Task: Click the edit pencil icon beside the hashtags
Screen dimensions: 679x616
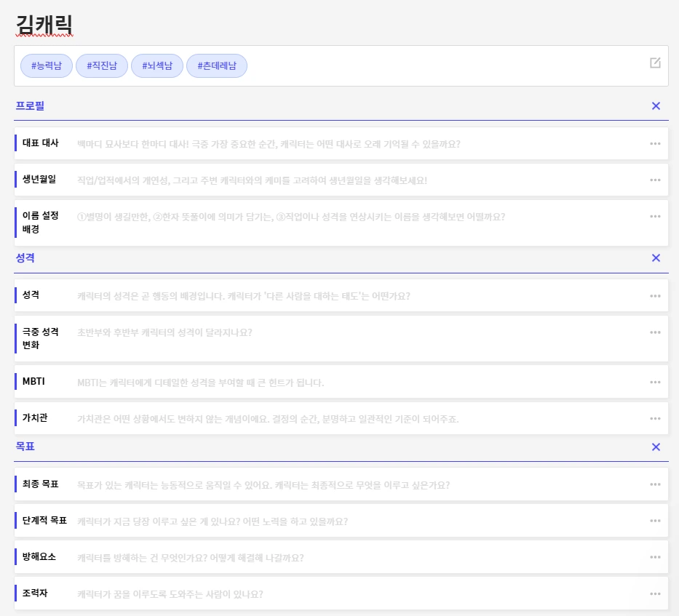Action: click(x=655, y=64)
